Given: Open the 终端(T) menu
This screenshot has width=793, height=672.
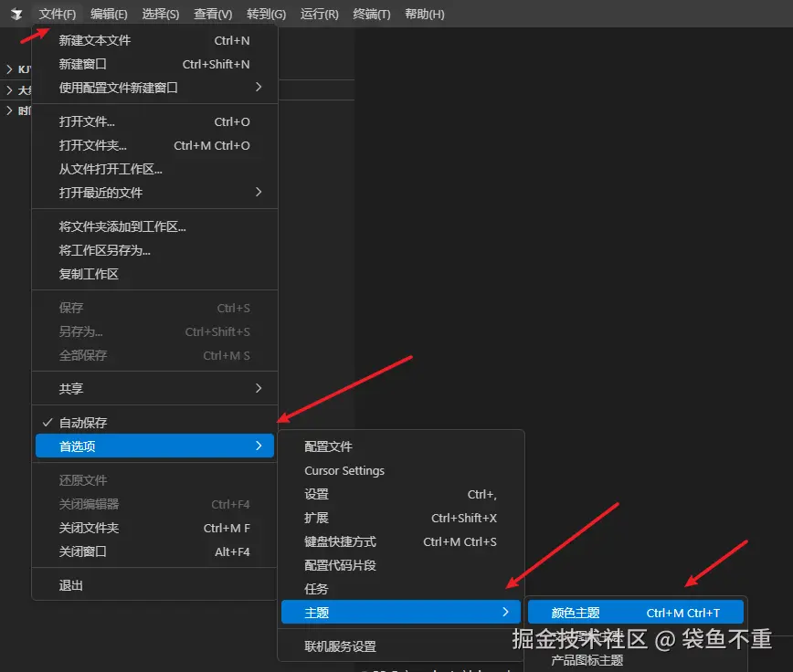Looking at the screenshot, I should pos(371,14).
